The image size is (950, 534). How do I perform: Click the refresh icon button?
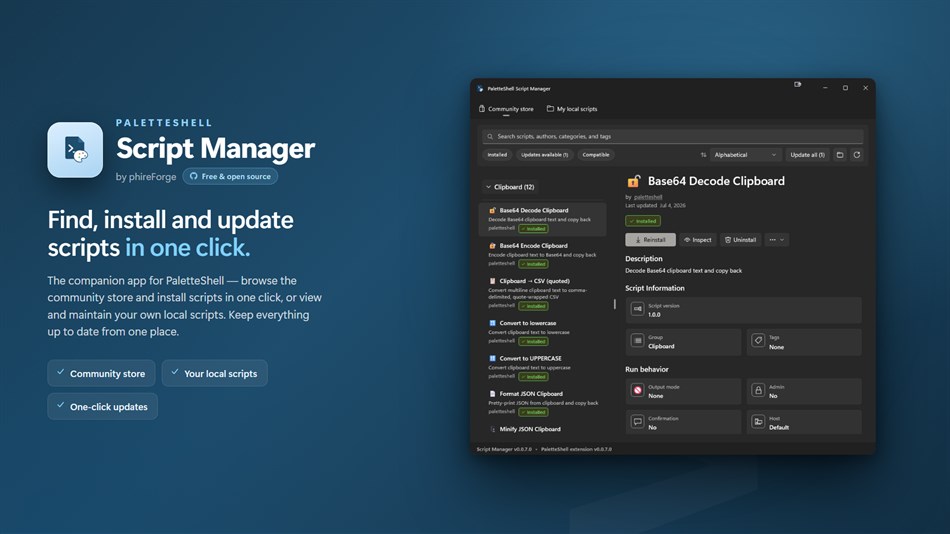point(857,155)
